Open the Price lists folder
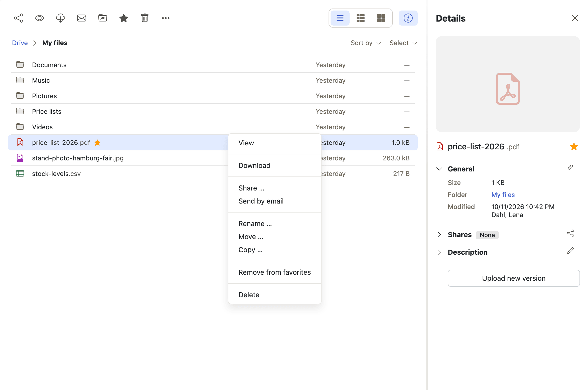Image resolution: width=588 pixels, height=390 pixels. coord(213,112)
